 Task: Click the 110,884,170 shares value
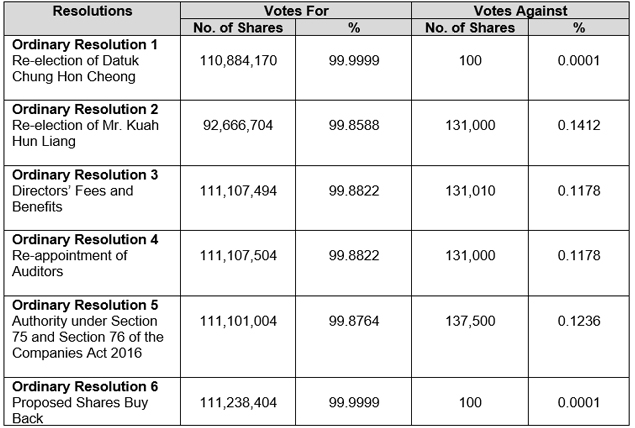238,61
